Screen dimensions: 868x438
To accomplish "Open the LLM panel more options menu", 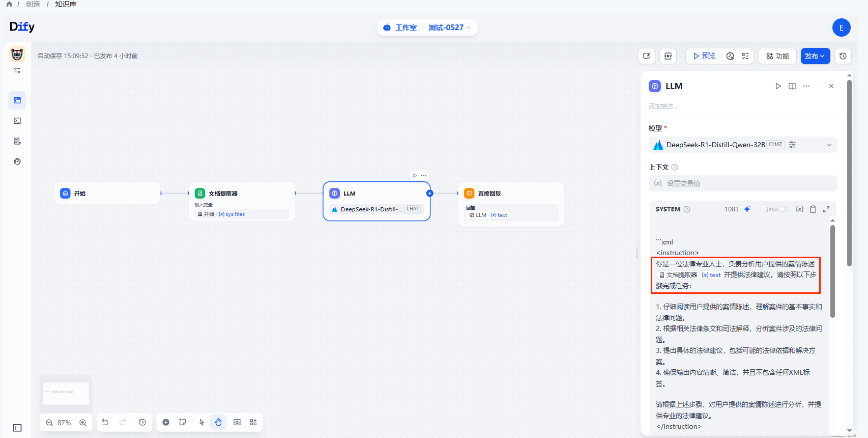I will (x=806, y=86).
